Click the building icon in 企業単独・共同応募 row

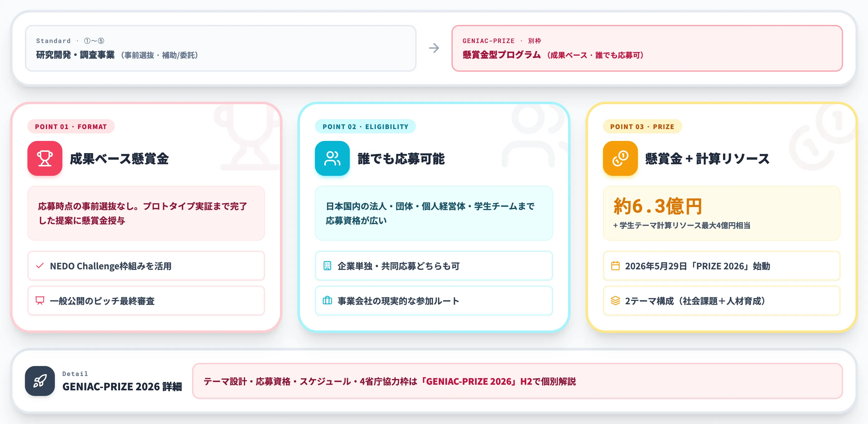(327, 266)
